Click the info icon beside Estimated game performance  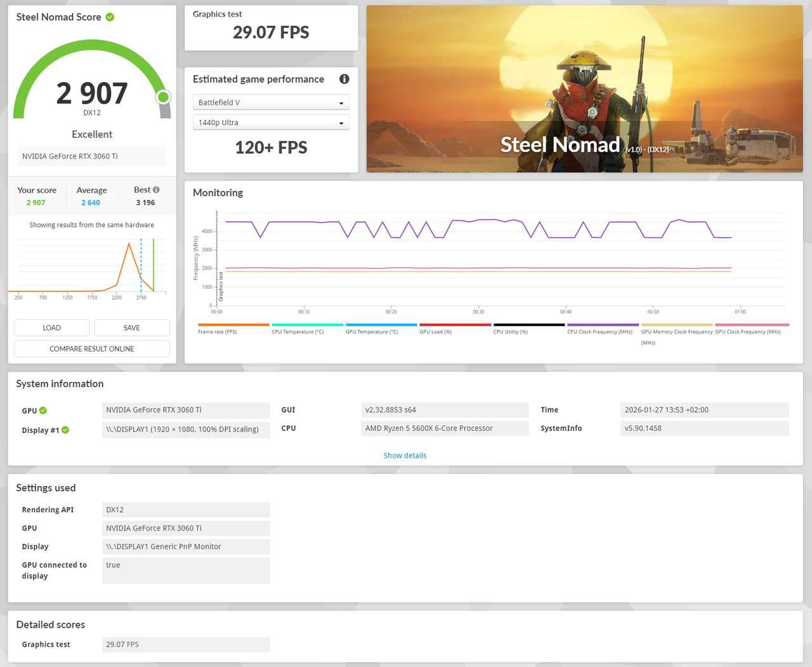tap(344, 79)
